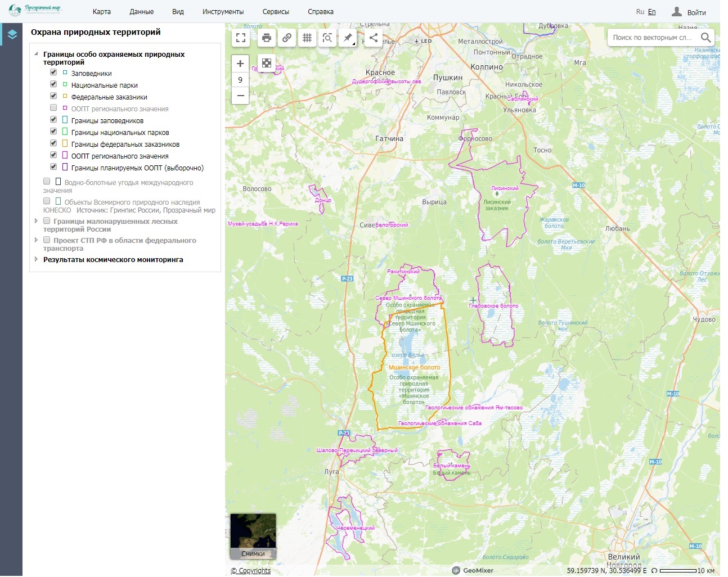Open the Сервисы menu

pyautogui.click(x=276, y=12)
